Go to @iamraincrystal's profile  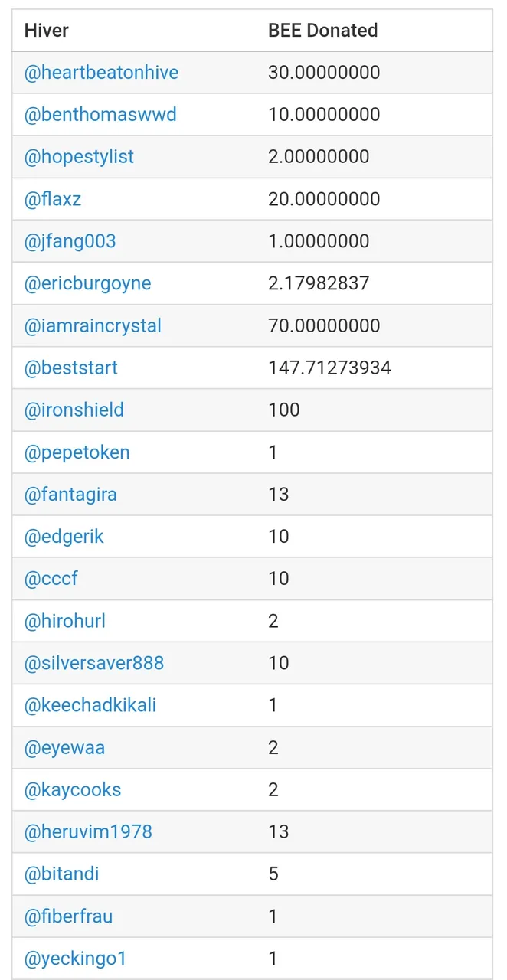pyautogui.click(x=93, y=325)
